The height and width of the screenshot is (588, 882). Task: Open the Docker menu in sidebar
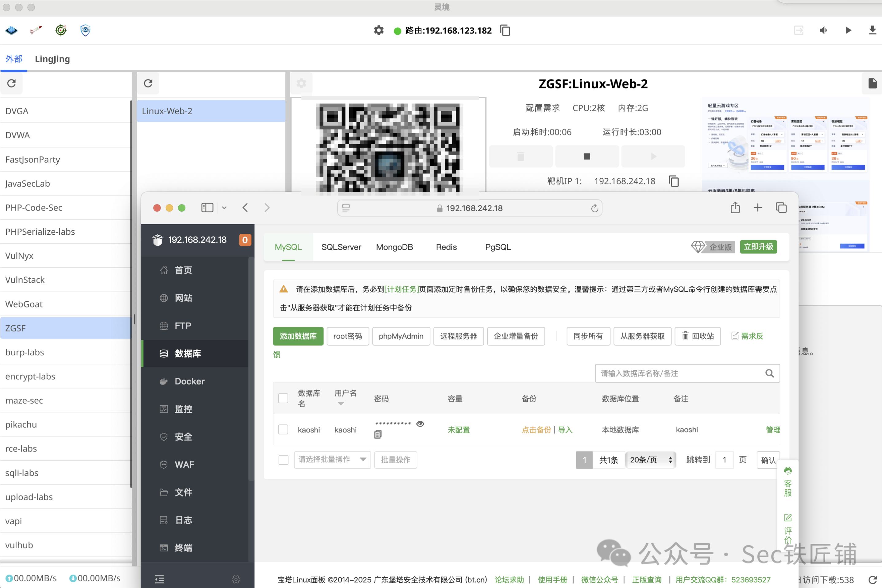189,381
